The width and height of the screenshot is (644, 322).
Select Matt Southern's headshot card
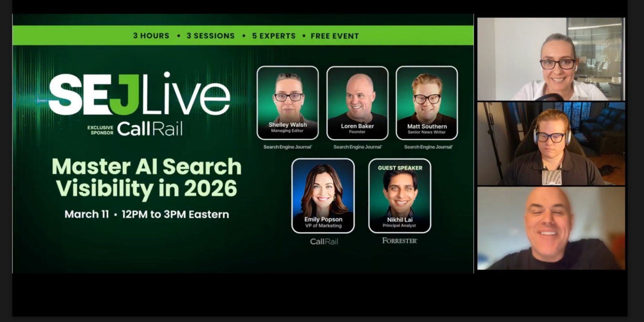[x=426, y=102]
